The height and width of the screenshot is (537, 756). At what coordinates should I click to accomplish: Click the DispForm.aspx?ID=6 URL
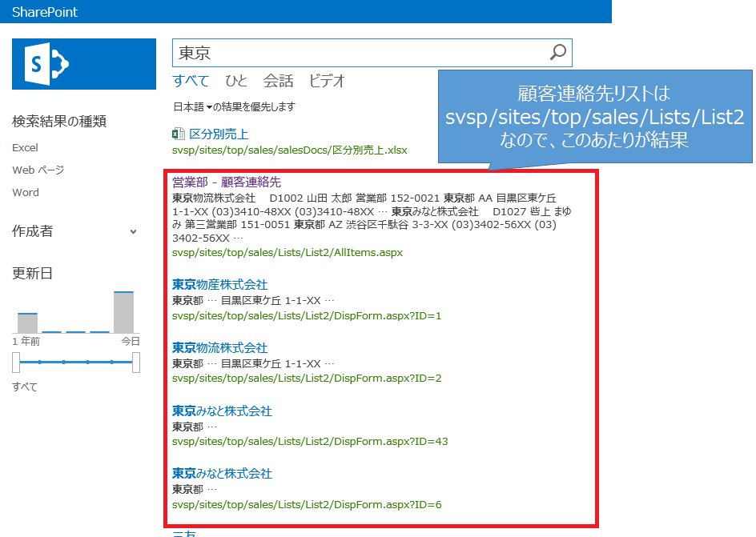point(307,505)
